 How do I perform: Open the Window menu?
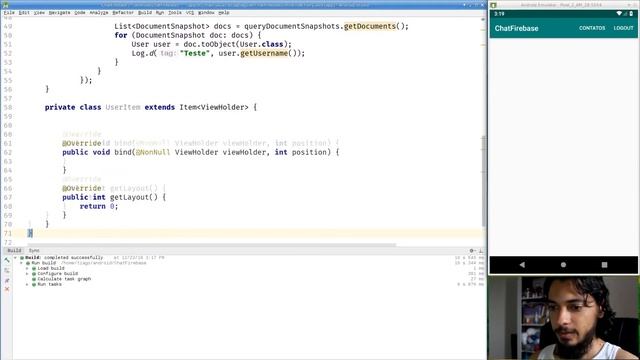206,13
